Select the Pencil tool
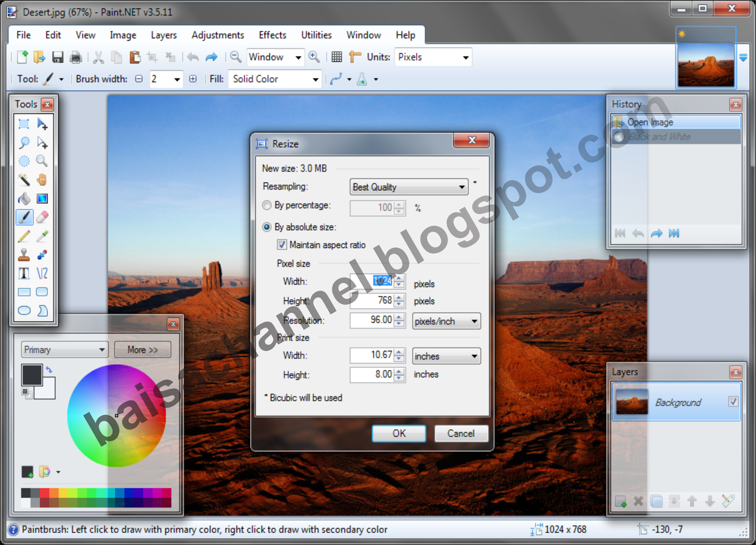This screenshot has height=545, width=756. coord(24,236)
